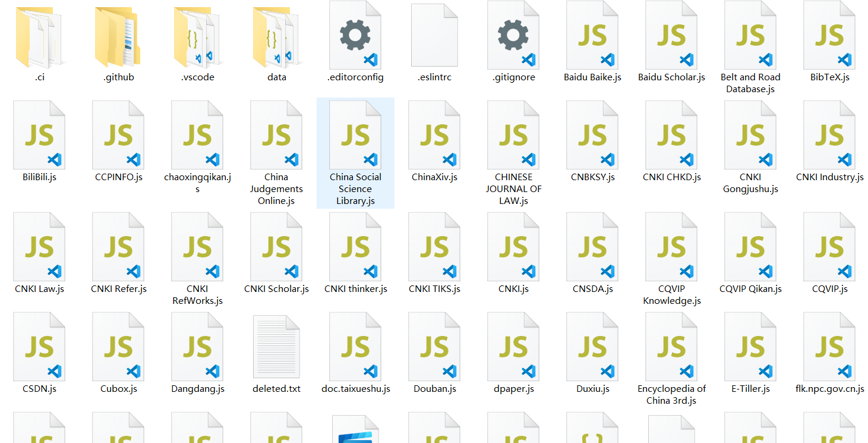868x443 pixels.
Task: Select the flk.npc.gov.cn.js file icon
Action: tap(829, 346)
